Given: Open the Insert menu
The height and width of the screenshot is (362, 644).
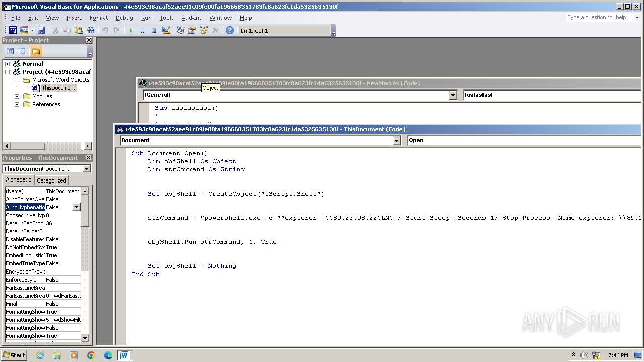Looking at the screenshot, I should [74, 18].
